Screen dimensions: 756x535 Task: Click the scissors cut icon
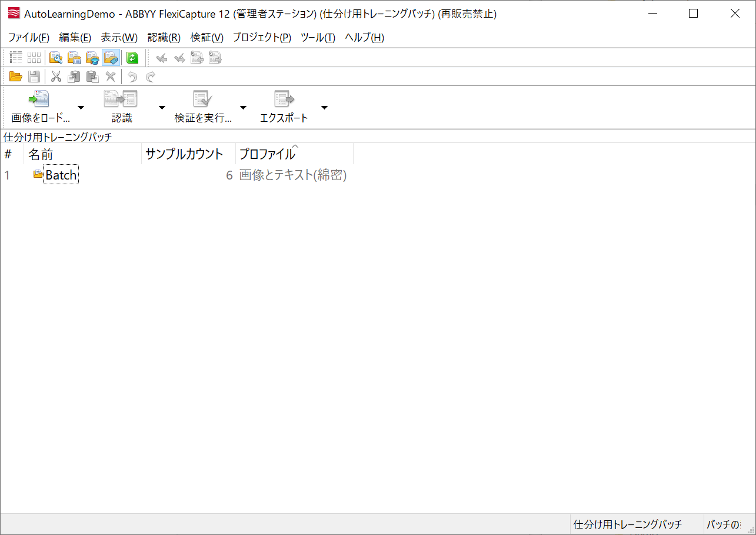coord(56,77)
